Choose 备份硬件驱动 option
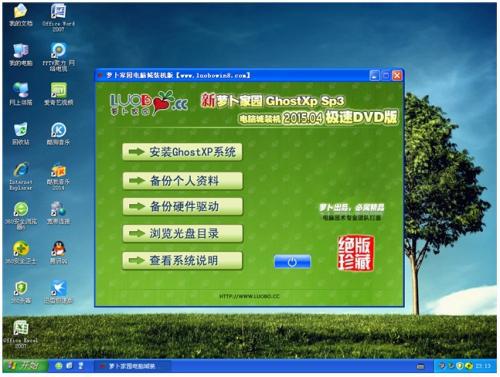 point(182,206)
